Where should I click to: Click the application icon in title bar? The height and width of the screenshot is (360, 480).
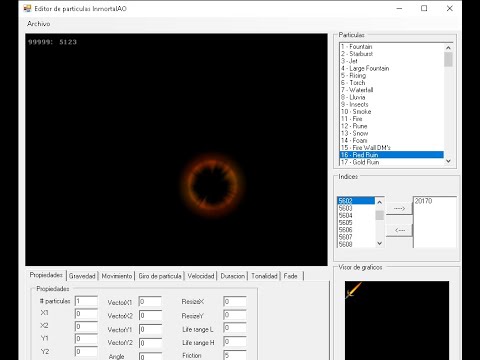(x=28, y=9)
